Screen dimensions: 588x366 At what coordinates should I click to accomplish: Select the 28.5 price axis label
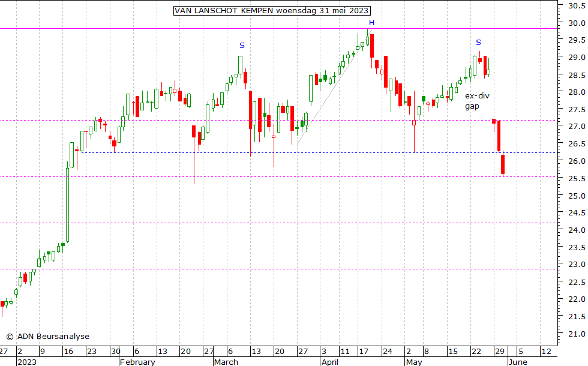(577, 75)
